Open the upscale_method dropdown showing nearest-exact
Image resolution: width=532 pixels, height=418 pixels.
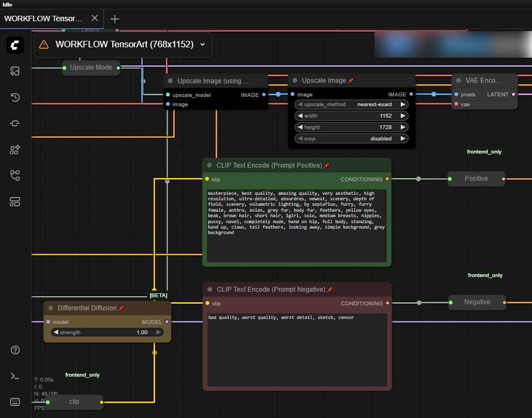(351, 104)
